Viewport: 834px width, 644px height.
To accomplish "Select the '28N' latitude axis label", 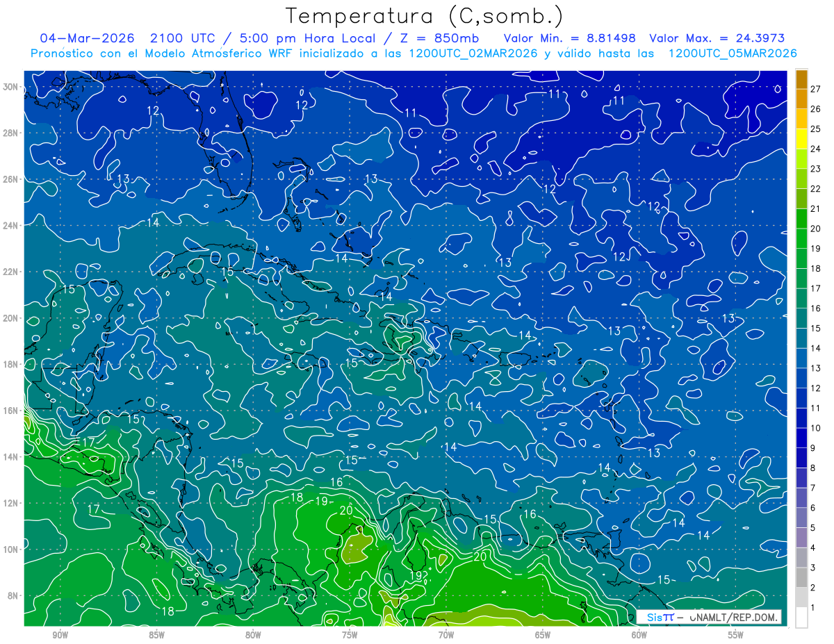I will (x=10, y=133).
